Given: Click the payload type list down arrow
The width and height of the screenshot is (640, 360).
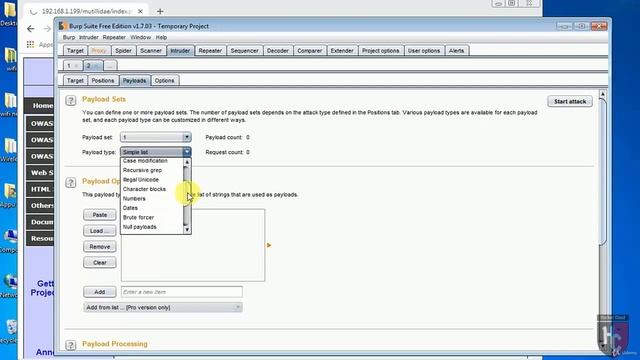Looking at the screenshot, I should coord(187,230).
